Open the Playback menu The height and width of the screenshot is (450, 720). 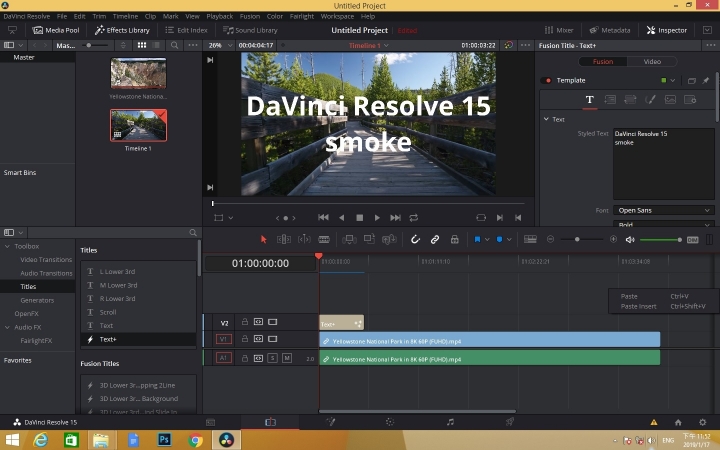(x=219, y=16)
